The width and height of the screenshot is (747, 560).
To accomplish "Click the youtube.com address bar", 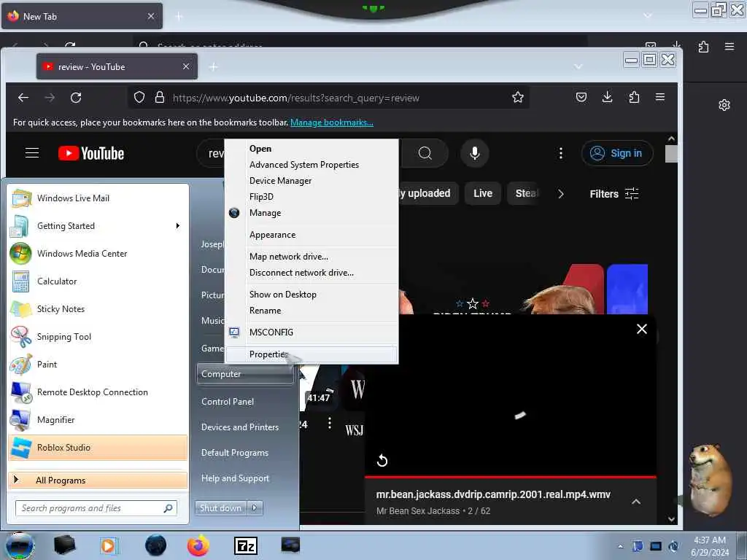I will 329,98.
